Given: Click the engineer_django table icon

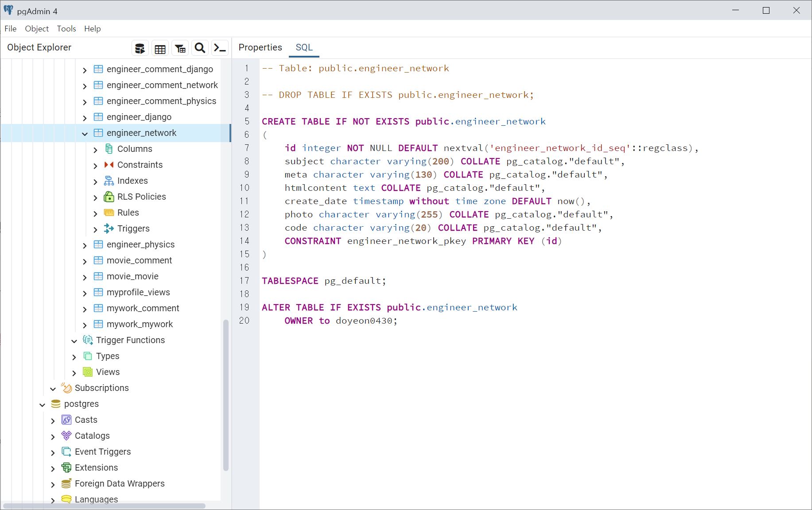Looking at the screenshot, I should (x=98, y=117).
